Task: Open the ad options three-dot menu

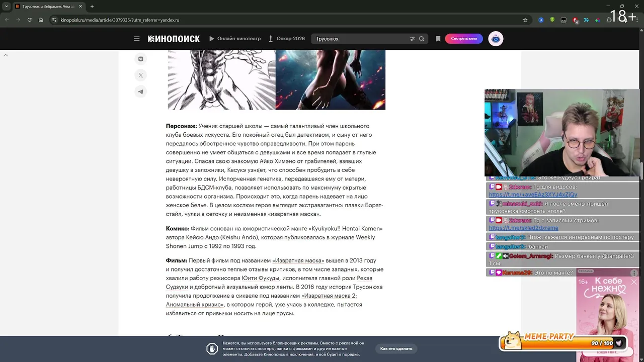Action: pyautogui.click(x=634, y=273)
